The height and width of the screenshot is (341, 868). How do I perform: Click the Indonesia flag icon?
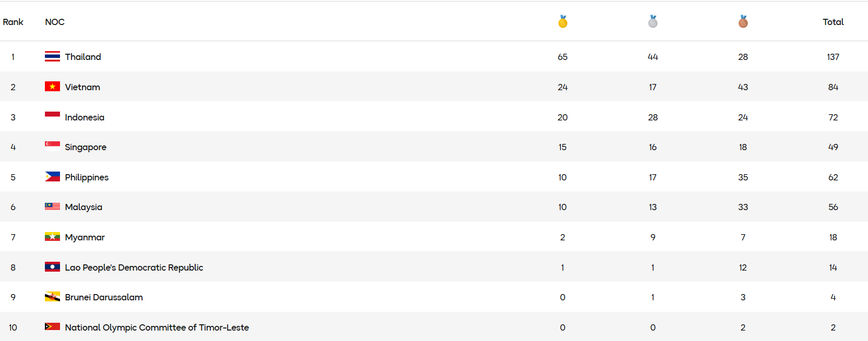52,117
